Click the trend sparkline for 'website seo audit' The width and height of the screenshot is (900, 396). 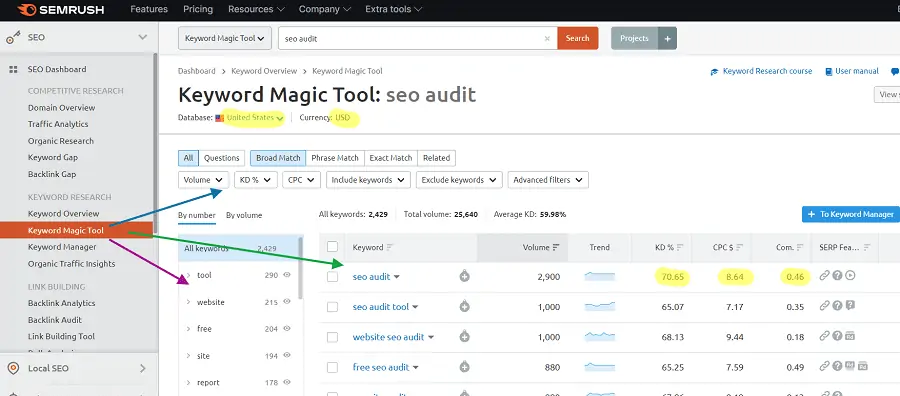(x=599, y=337)
